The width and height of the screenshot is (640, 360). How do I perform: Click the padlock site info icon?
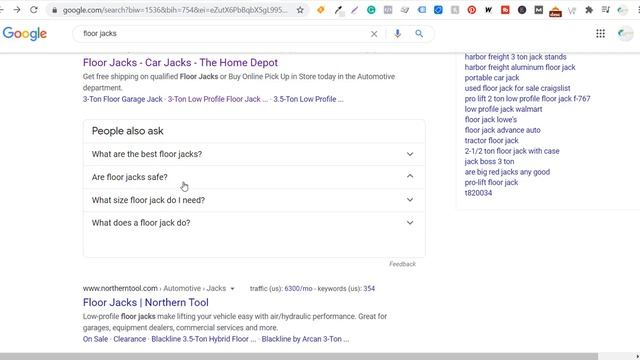54,10
